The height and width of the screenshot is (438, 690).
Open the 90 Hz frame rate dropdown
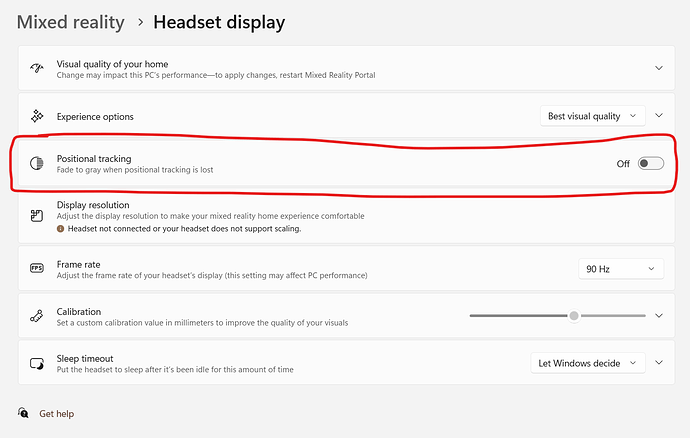(620, 268)
